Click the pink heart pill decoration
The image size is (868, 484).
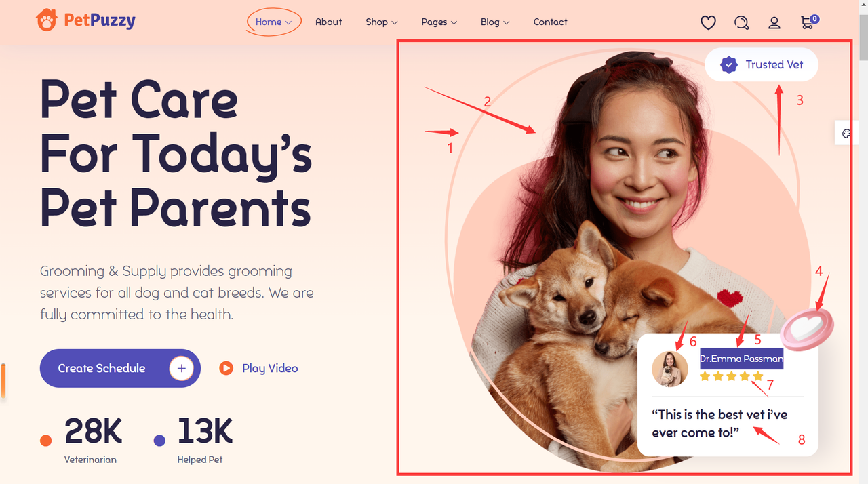(807, 328)
